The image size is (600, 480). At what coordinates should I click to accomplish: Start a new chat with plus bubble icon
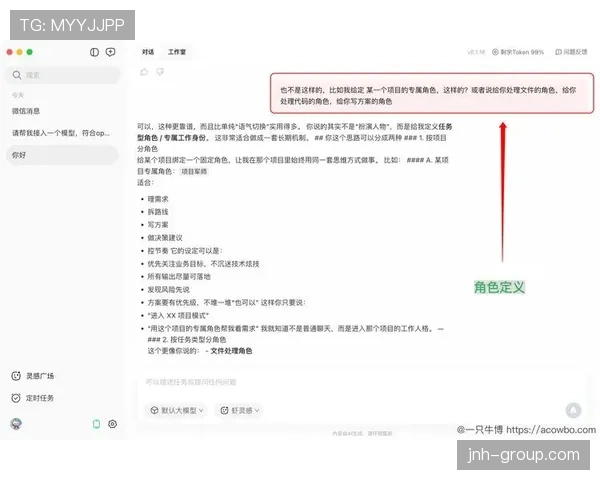pyautogui.click(x=111, y=52)
